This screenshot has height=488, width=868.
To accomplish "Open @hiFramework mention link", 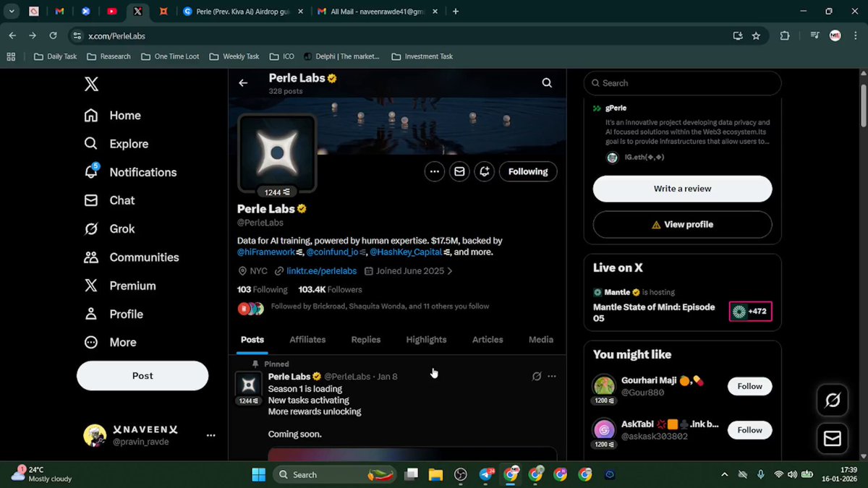I will click(266, 252).
